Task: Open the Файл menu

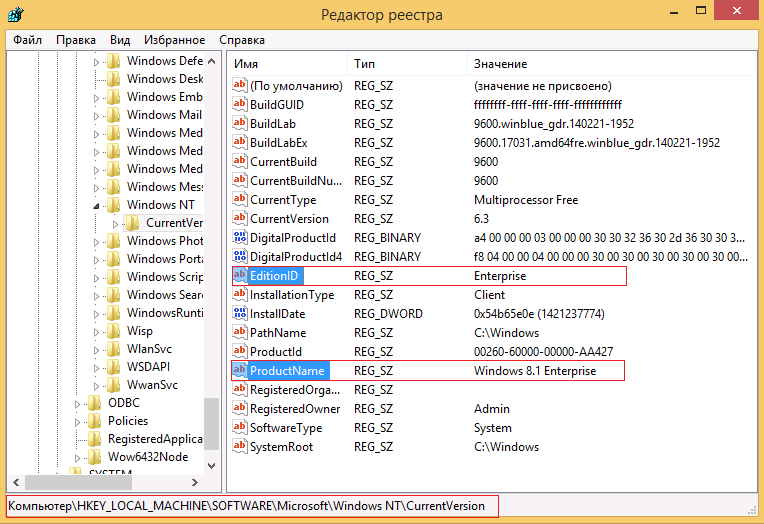Action: (x=27, y=40)
